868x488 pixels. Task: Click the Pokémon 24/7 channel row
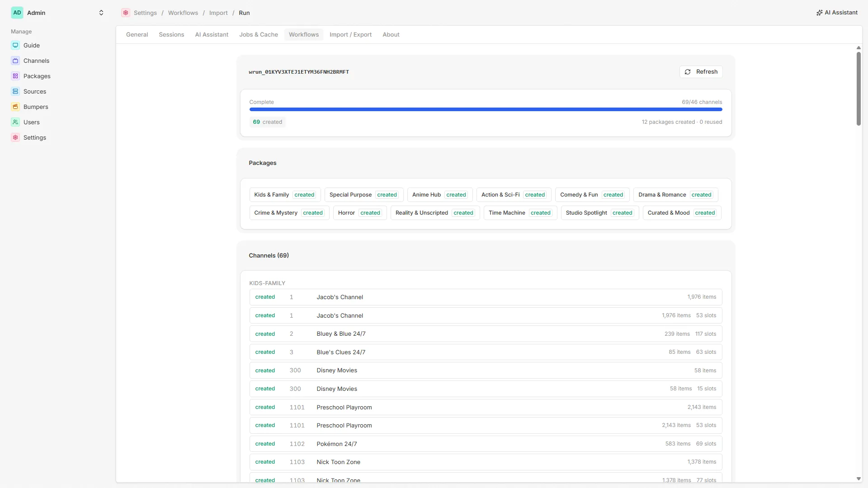(x=486, y=444)
